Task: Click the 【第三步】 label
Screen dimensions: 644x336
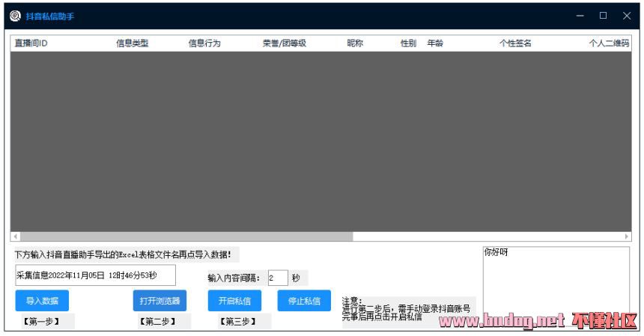Action: click(x=238, y=321)
